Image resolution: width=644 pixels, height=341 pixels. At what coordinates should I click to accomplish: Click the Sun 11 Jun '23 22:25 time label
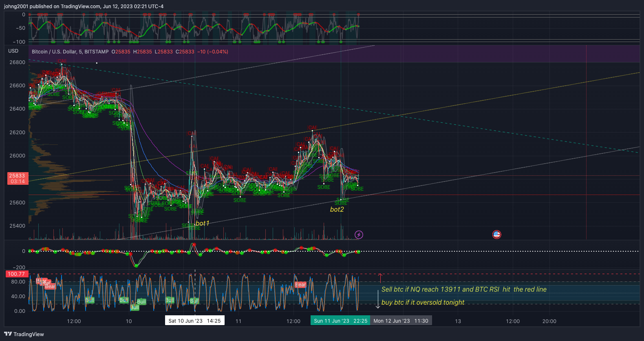tap(340, 321)
